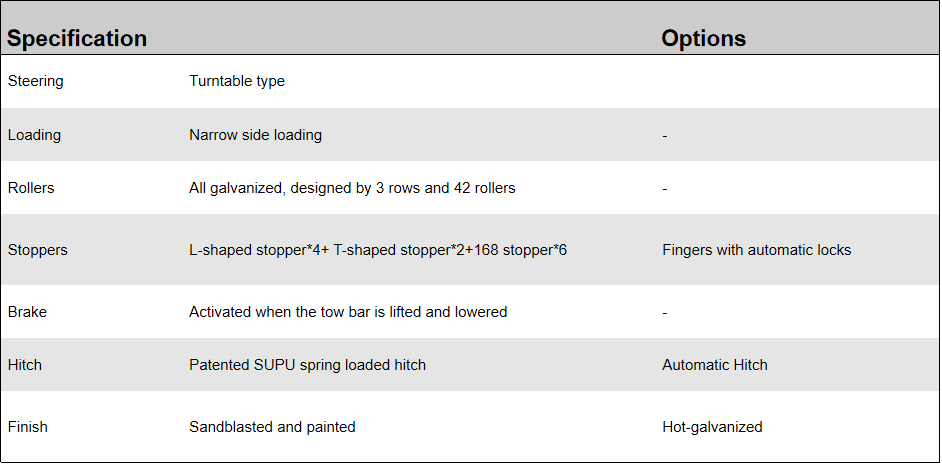
Task: Click the L-shaped stopper specification text
Action: pyautogui.click(x=378, y=250)
